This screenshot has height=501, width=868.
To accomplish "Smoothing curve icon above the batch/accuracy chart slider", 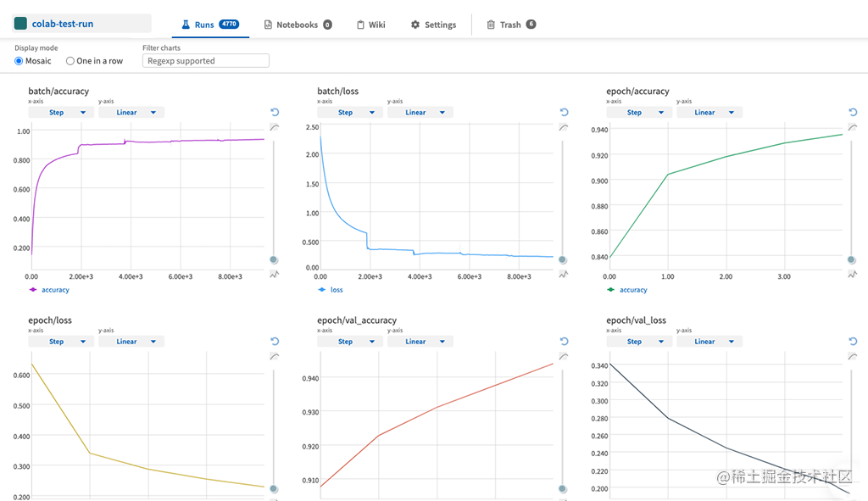I will (x=274, y=127).
